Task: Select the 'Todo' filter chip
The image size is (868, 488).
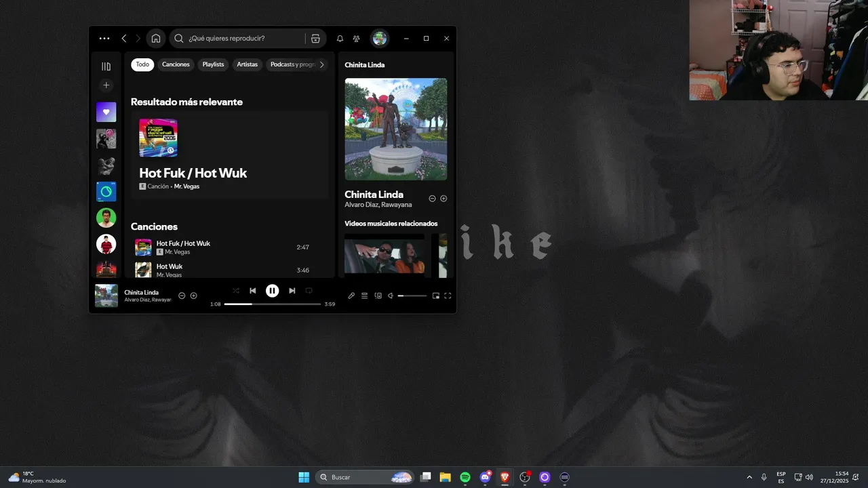Action: coord(142,64)
